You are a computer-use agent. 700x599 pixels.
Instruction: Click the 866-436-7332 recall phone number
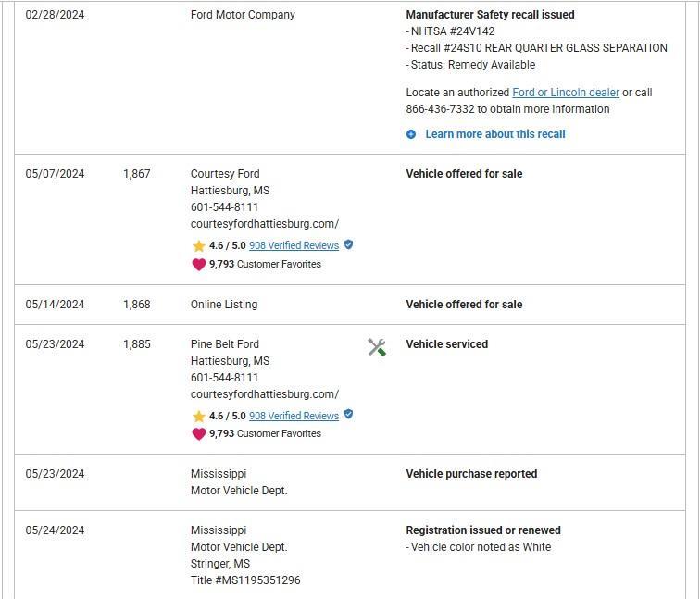[440, 109]
